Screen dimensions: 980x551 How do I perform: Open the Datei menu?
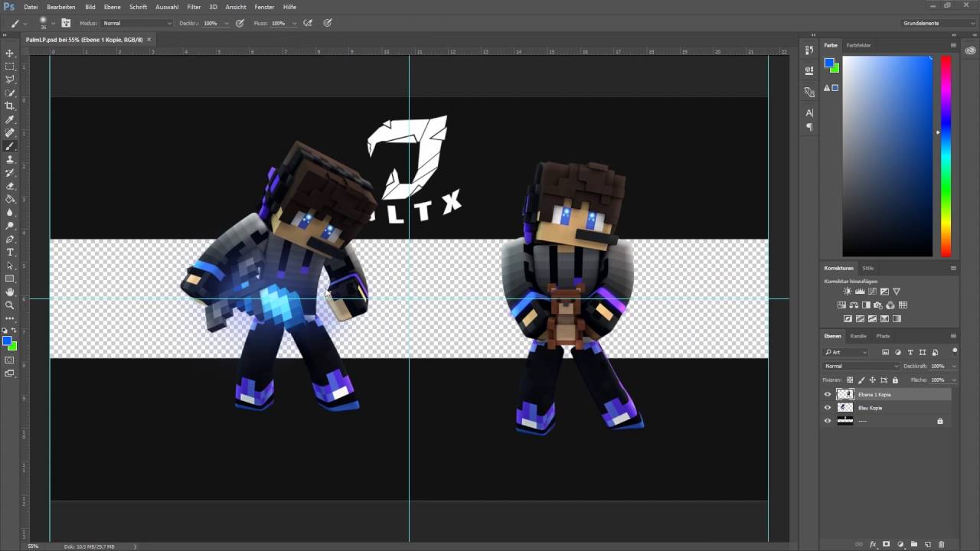tap(31, 7)
